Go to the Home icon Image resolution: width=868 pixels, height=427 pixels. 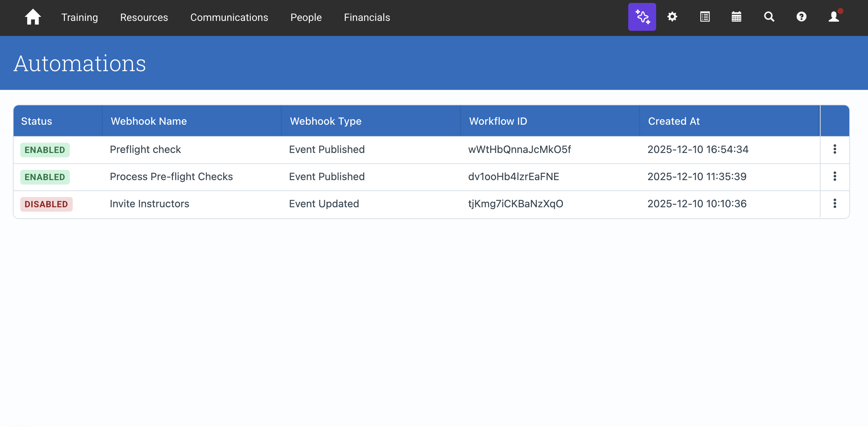click(33, 17)
